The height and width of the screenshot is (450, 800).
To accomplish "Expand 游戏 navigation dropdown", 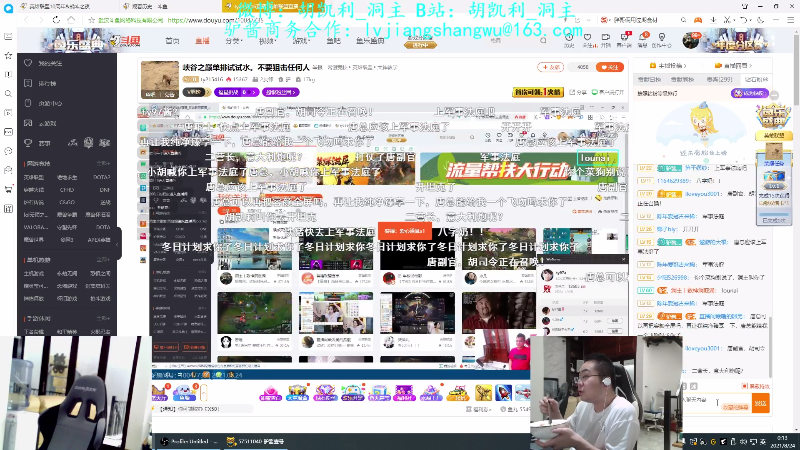I will 301,41.
